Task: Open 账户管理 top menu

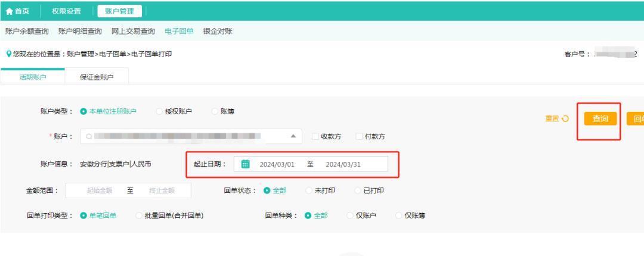Action: point(119,11)
